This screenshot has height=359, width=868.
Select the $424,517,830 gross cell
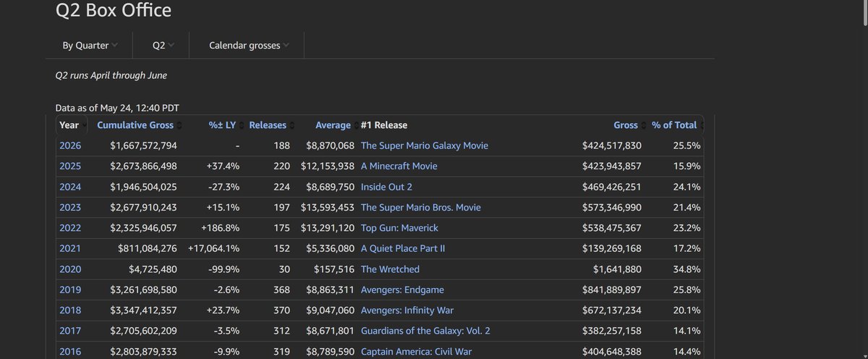pos(612,145)
